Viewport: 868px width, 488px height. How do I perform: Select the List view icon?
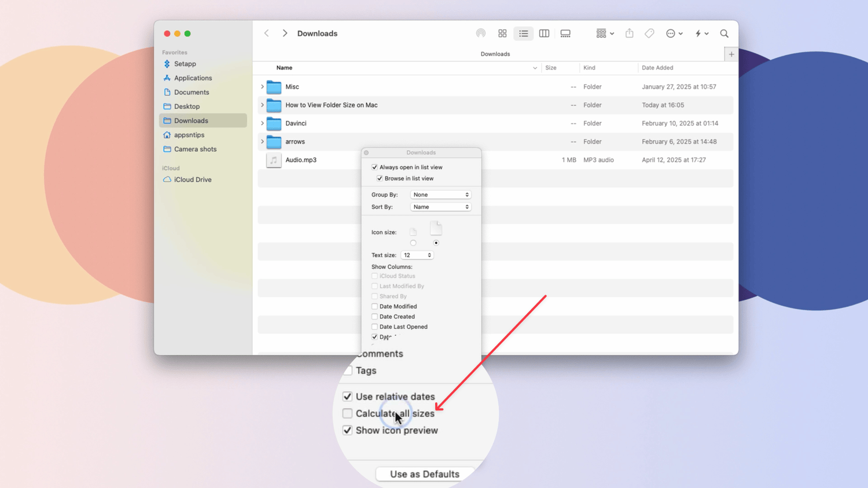pyautogui.click(x=524, y=33)
